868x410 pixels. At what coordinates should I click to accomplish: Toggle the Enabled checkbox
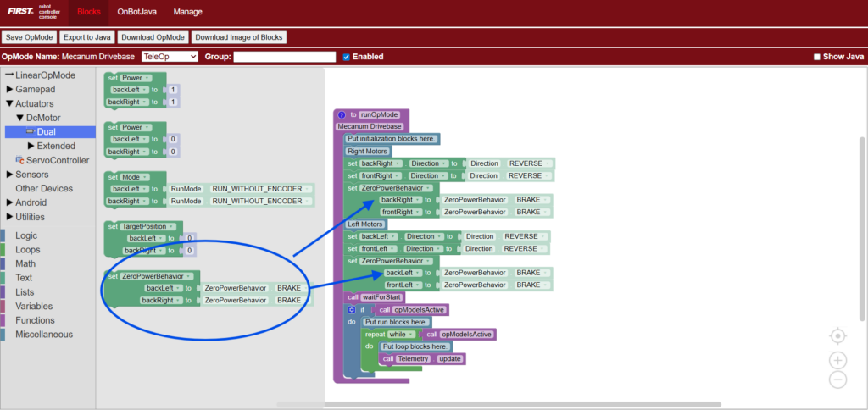[347, 57]
